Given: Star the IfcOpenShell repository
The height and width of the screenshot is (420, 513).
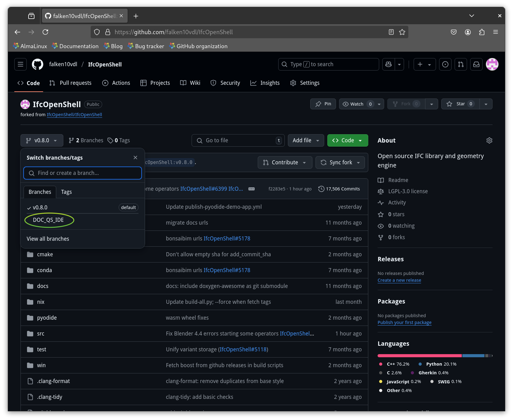Looking at the screenshot, I should (461, 104).
